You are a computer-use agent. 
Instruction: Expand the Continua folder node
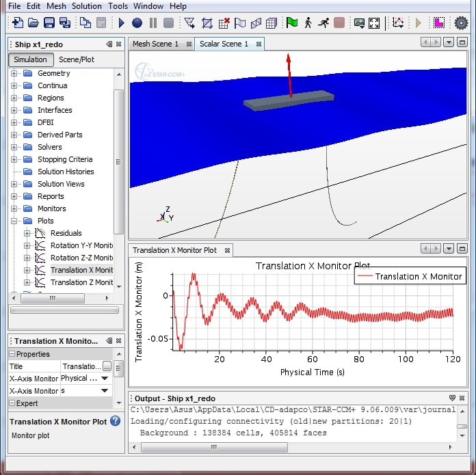pos(14,86)
